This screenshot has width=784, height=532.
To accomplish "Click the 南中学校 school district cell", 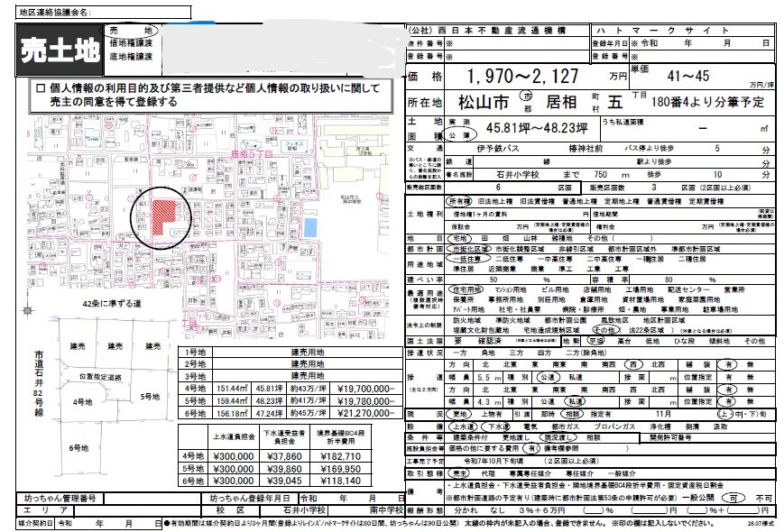I will tap(365, 510).
